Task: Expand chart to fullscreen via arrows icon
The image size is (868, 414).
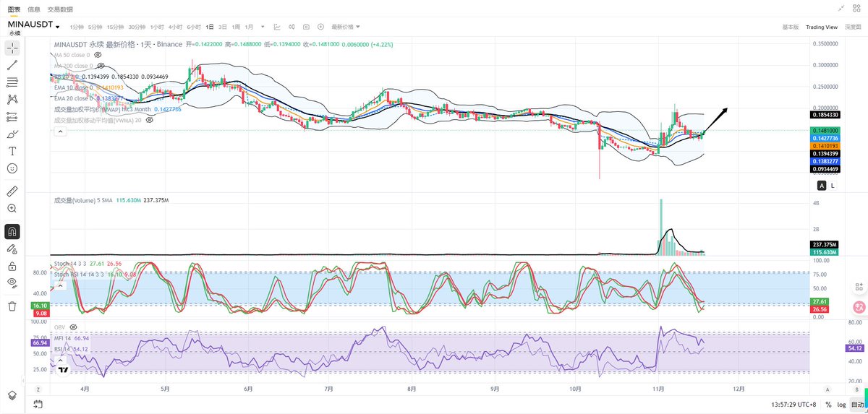Action: pos(841,8)
